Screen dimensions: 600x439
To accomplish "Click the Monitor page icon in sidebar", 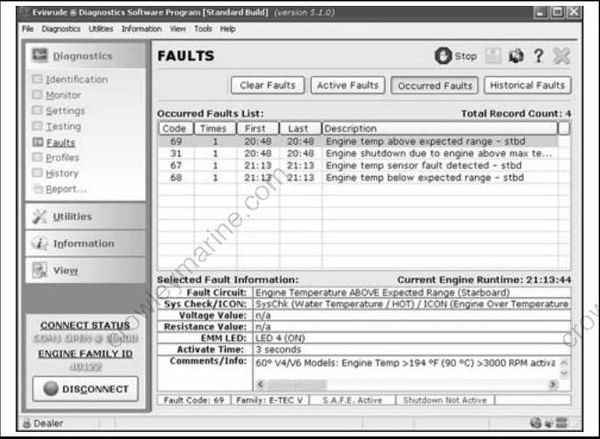I will [x=38, y=95].
